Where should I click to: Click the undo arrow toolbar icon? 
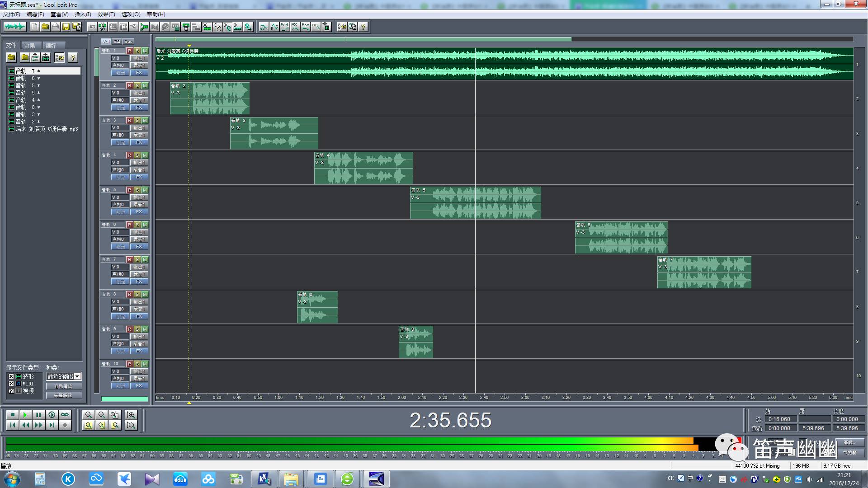pyautogui.click(x=92, y=27)
